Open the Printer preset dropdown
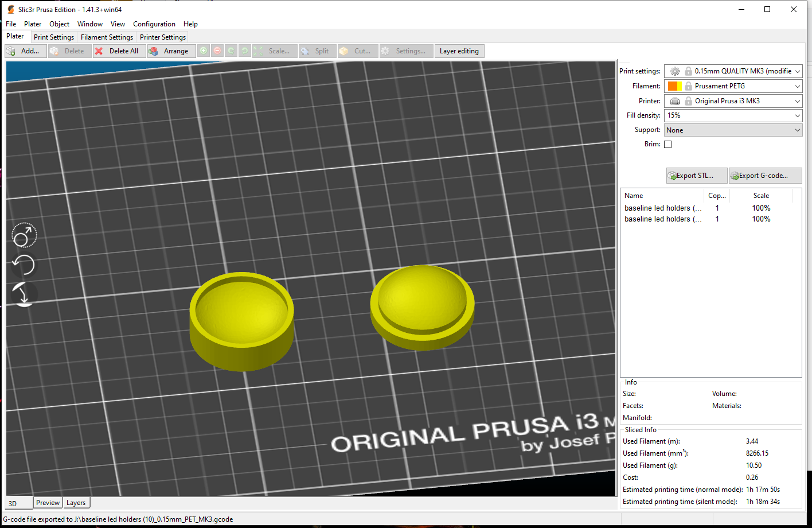 (x=733, y=101)
